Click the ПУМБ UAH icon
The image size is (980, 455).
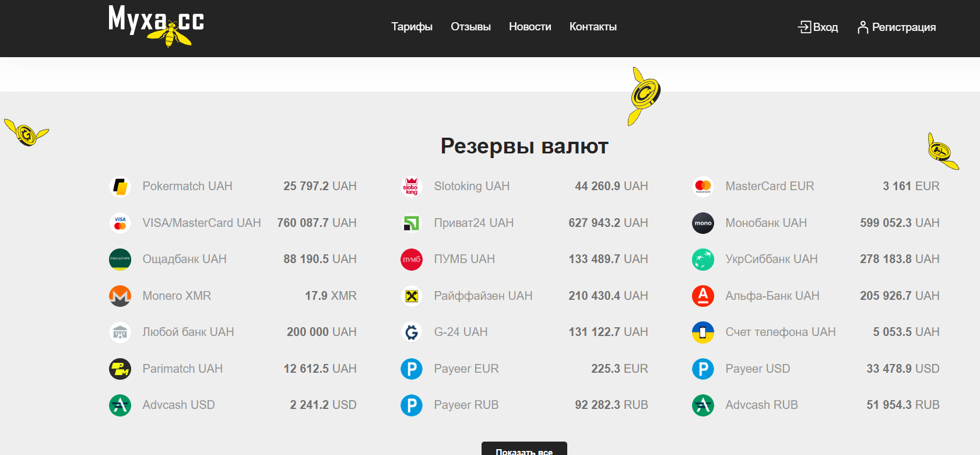[x=412, y=260]
